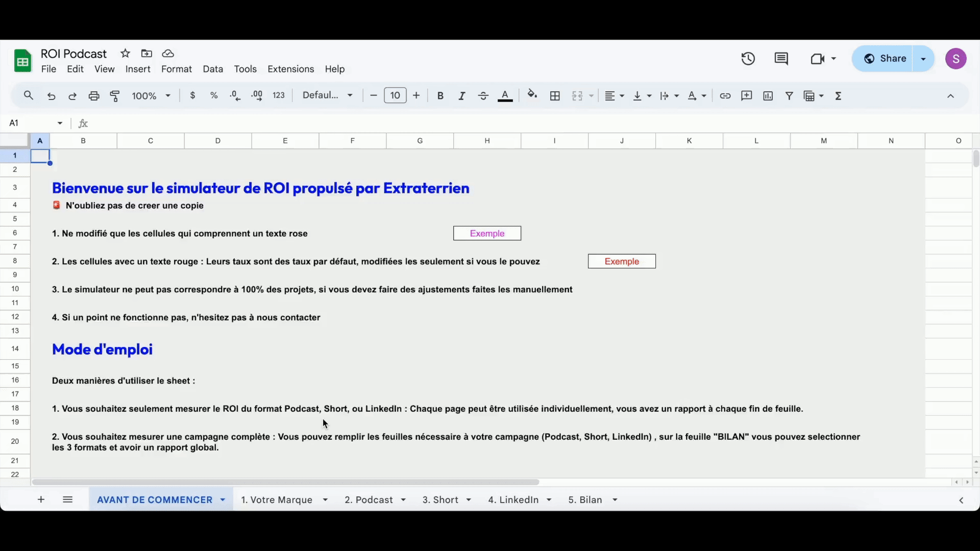This screenshot has height=551, width=980.
Task: Click the insert link icon
Action: click(725, 96)
